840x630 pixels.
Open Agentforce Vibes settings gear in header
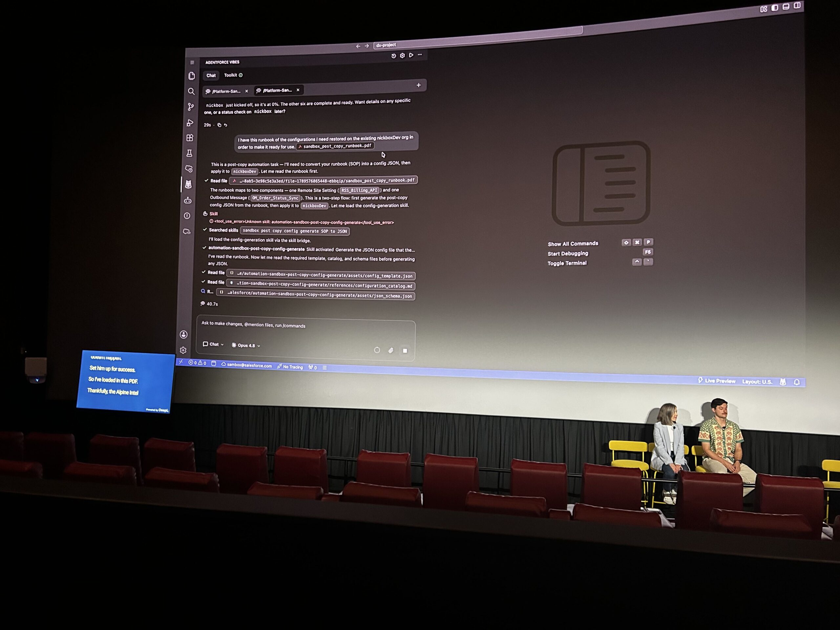click(403, 55)
